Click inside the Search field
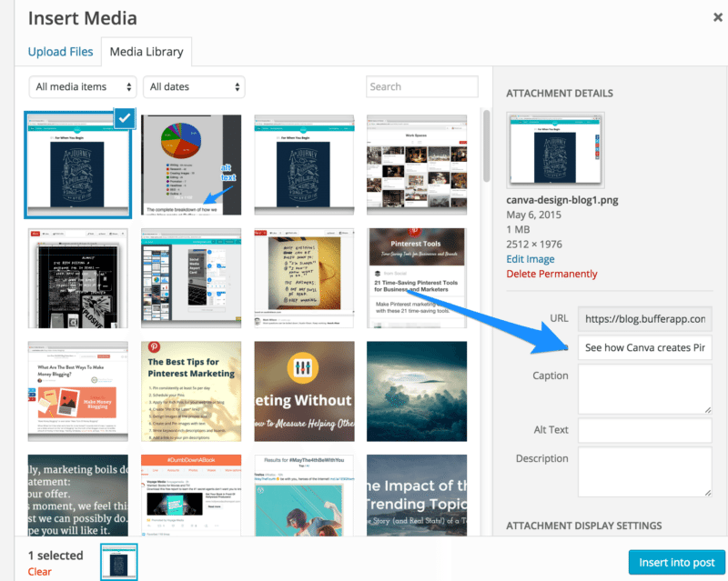Screen dimensions: 728x581 (x=421, y=86)
